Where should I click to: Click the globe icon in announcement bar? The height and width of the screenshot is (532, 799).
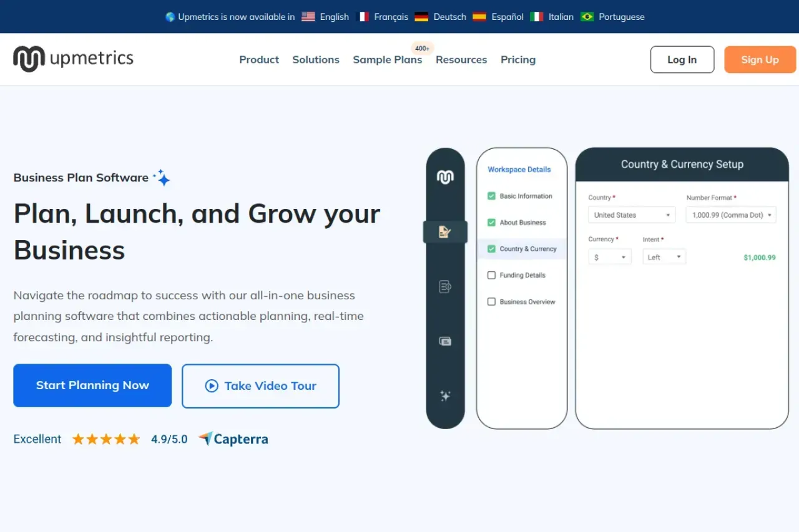(x=170, y=17)
